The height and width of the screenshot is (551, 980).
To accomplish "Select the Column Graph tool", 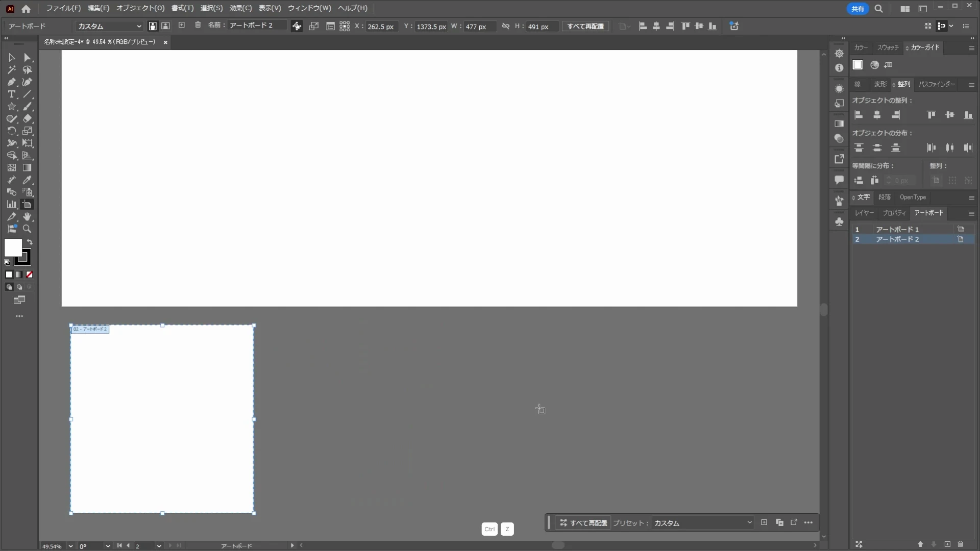I will pos(12,205).
